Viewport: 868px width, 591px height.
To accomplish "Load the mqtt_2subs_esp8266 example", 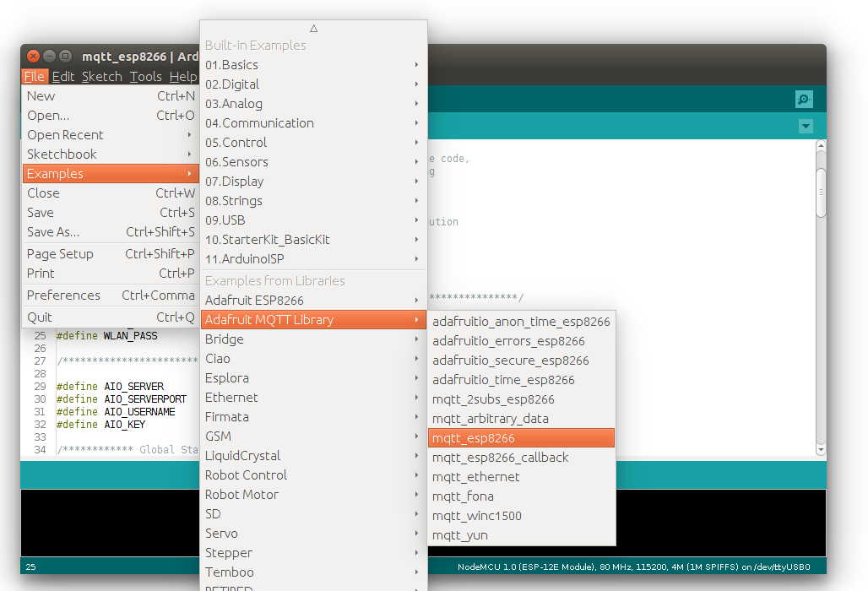I will (x=522, y=399).
